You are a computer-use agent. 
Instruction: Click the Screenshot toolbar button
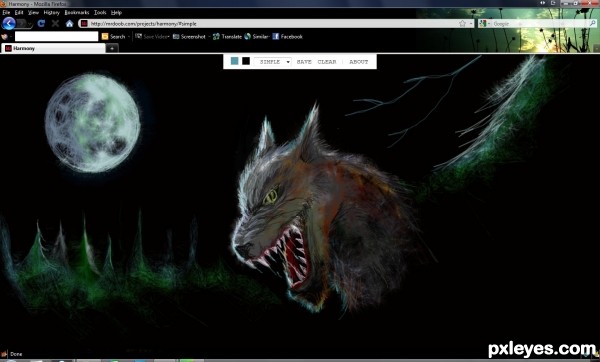[x=189, y=36]
